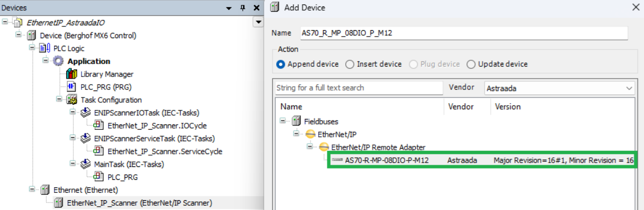Screen dimensions: 644x210
Task: Select the Update device radio button
Action: tap(471, 64)
